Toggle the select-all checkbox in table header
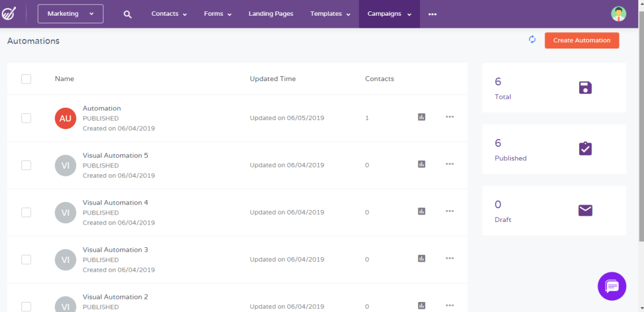Image resolution: width=644 pixels, height=312 pixels. [26, 79]
